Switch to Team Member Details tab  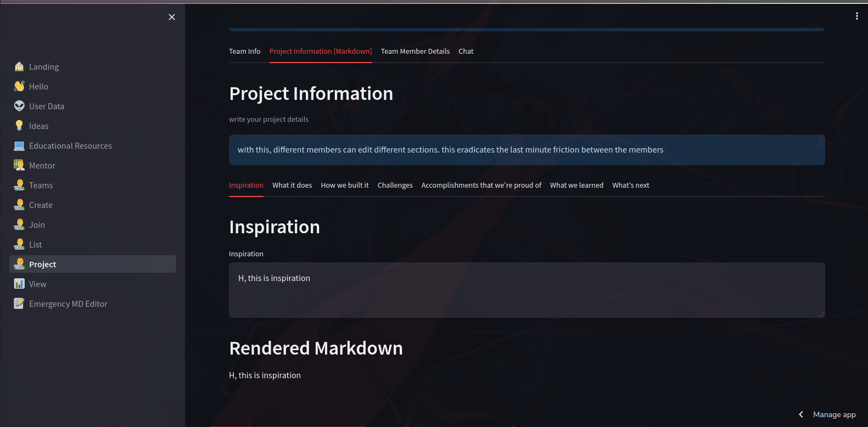[x=415, y=51]
